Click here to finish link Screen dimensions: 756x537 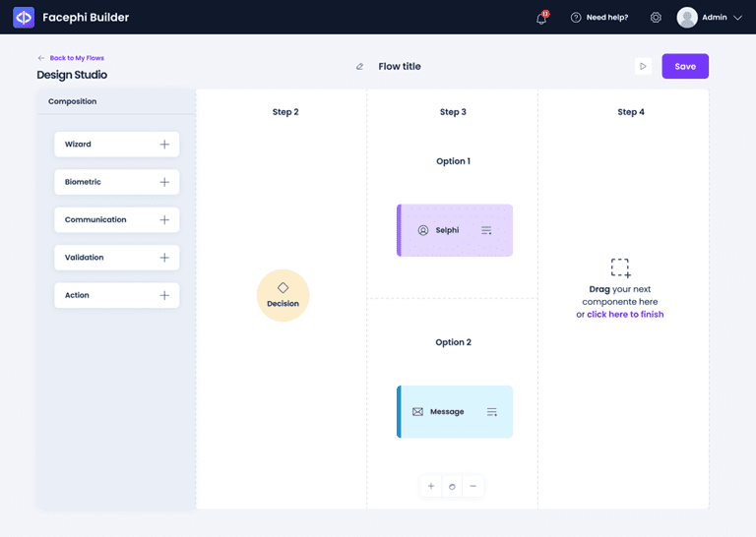[625, 315]
